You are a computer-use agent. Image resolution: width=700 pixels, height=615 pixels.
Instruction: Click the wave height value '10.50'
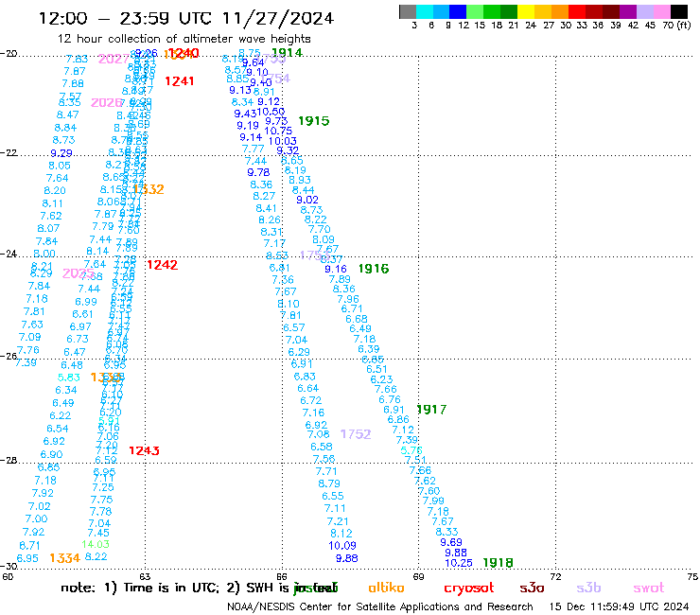(271, 112)
